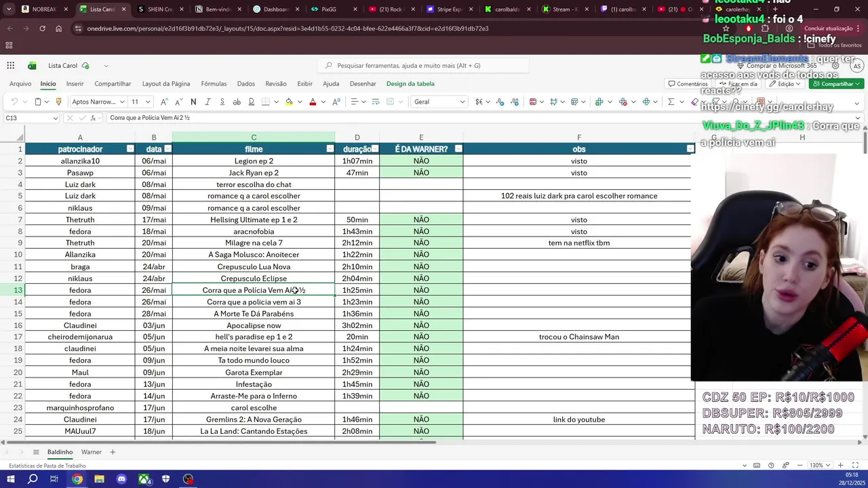This screenshot has height=488, width=868.
Task: Select the format painter brush
Action: pyautogui.click(x=58, y=102)
